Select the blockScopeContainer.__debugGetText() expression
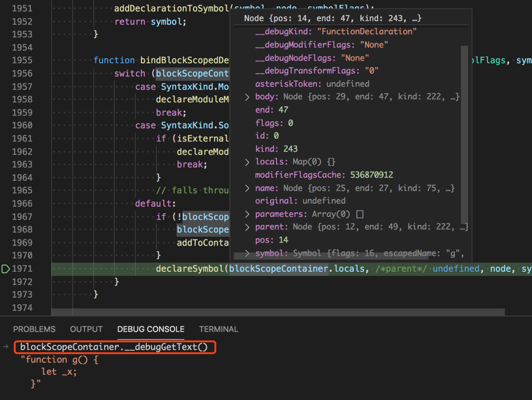Viewport: 532px width, 400px height. tap(114, 347)
